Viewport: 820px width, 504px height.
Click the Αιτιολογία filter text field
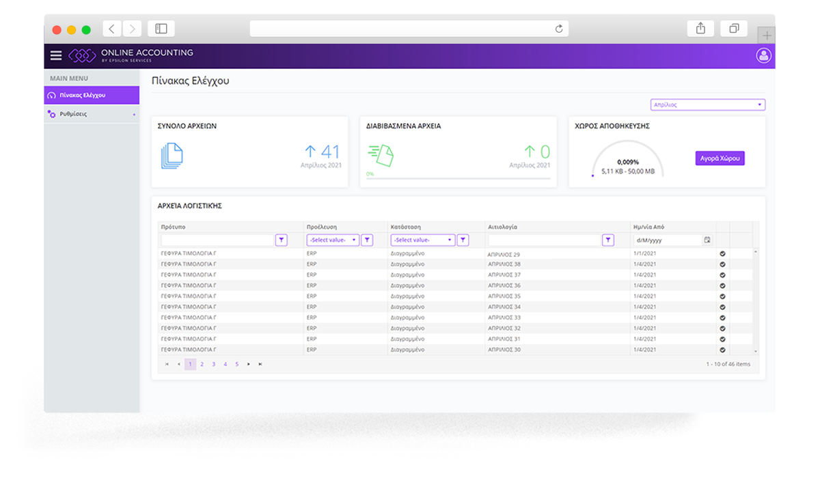pyautogui.click(x=544, y=240)
